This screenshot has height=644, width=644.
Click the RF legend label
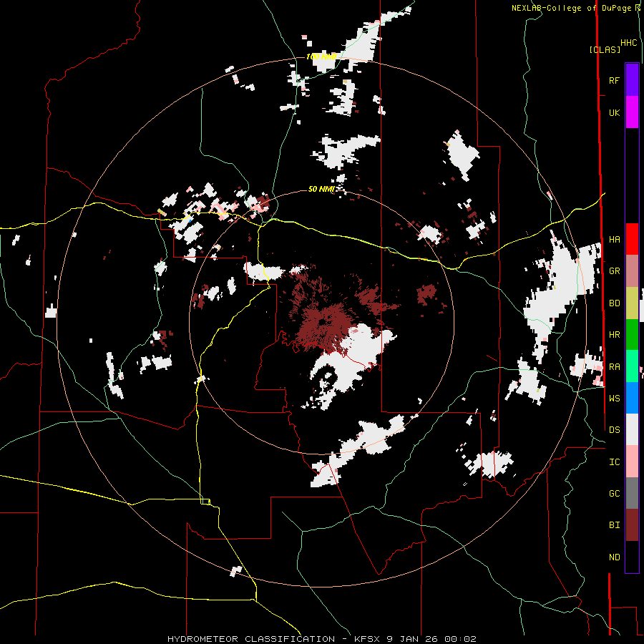coord(614,80)
